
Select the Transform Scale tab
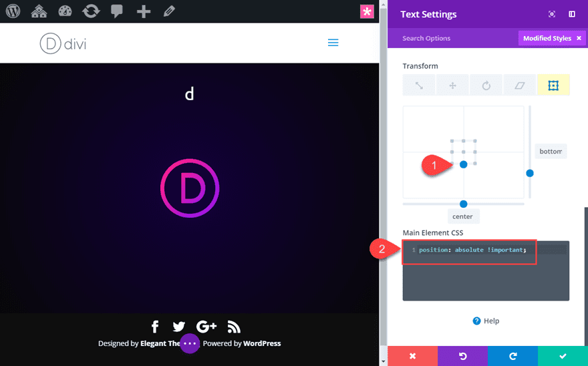pyautogui.click(x=419, y=85)
